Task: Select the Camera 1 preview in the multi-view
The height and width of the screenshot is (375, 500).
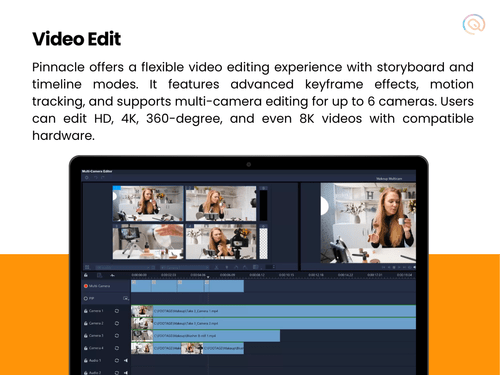Action: 148,203
